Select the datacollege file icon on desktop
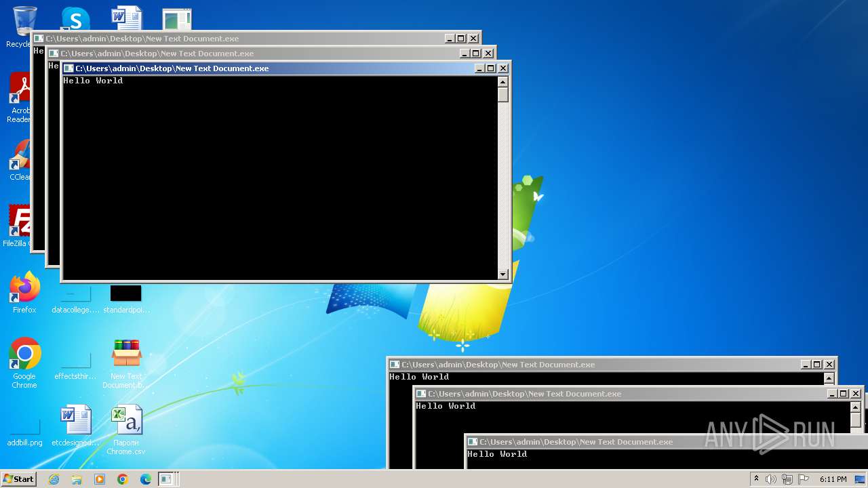 pyautogui.click(x=75, y=300)
